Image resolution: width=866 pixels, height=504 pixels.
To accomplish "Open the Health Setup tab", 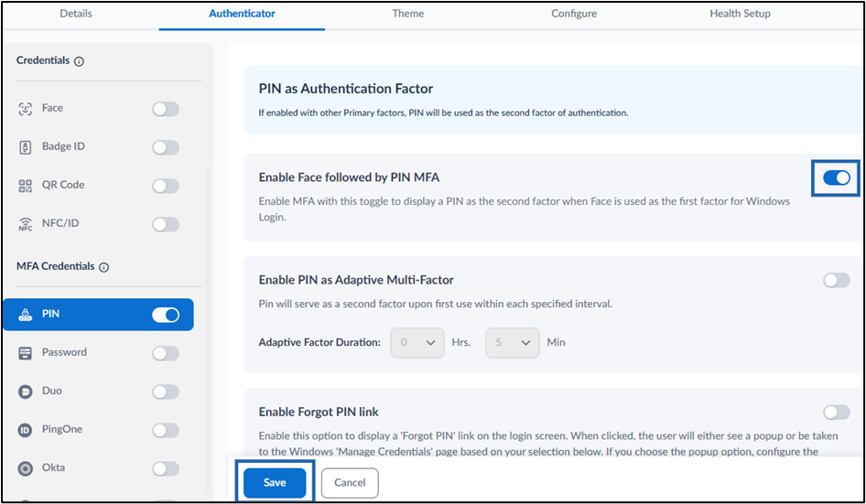I will [740, 14].
